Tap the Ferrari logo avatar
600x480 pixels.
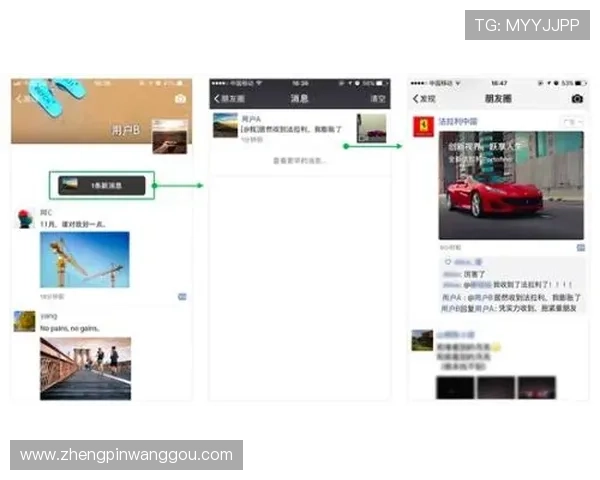423,126
